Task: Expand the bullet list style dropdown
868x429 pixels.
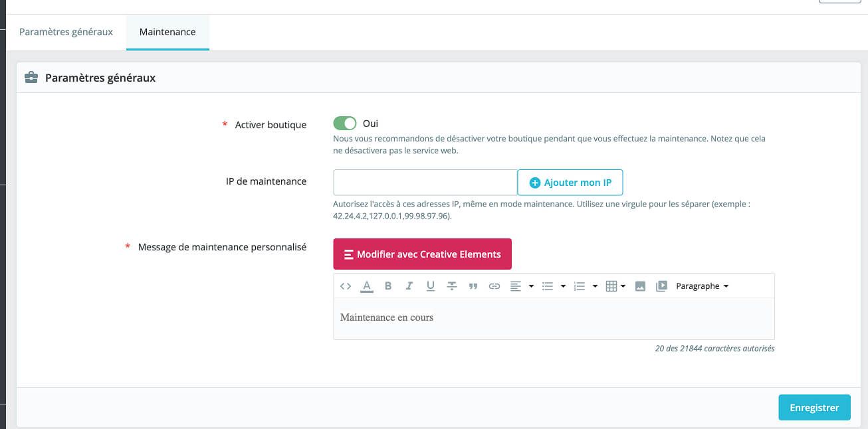Action: [x=563, y=286]
